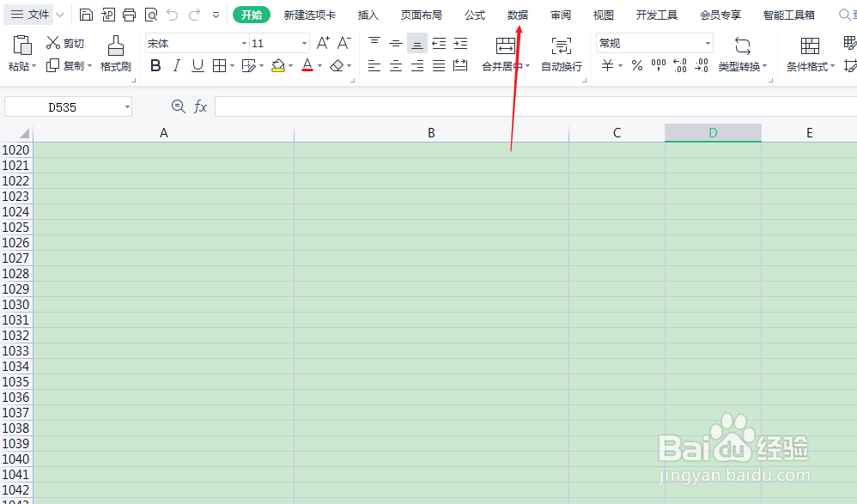The image size is (857, 504).
Task: Click in the formula bar input
Action: point(536,106)
